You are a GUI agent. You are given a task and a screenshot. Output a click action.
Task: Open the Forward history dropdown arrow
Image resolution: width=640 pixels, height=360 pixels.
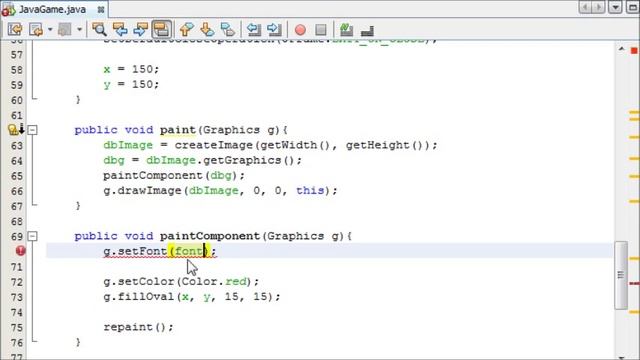click(79, 29)
